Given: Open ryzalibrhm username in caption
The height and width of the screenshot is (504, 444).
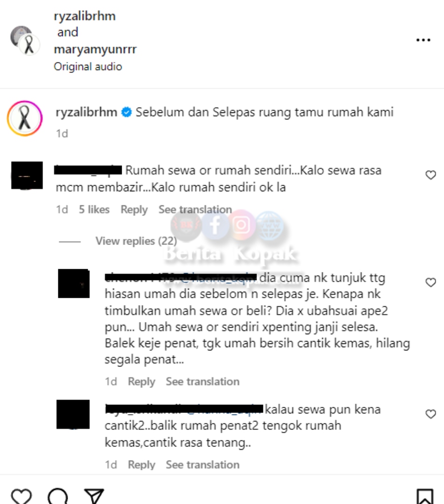Looking at the screenshot, I should pyautogui.click(x=86, y=112).
